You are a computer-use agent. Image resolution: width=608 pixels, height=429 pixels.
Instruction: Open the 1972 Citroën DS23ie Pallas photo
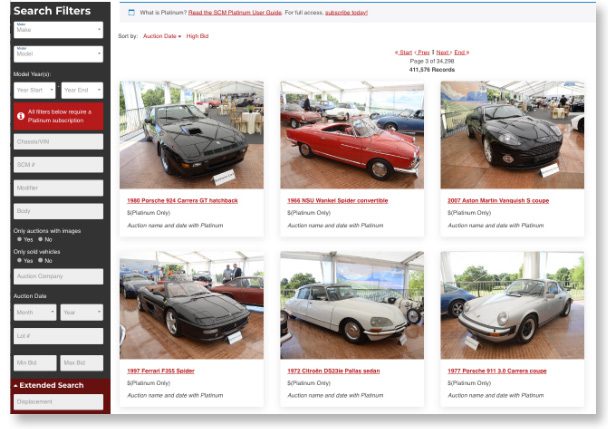[x=352, y=305]
